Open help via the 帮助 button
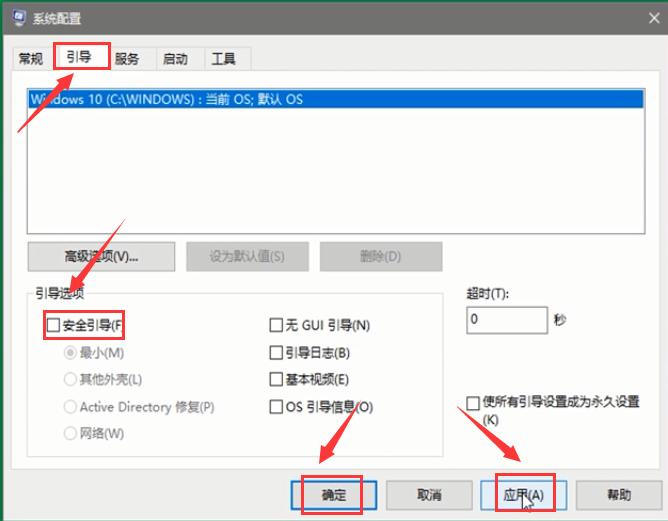 618,494
